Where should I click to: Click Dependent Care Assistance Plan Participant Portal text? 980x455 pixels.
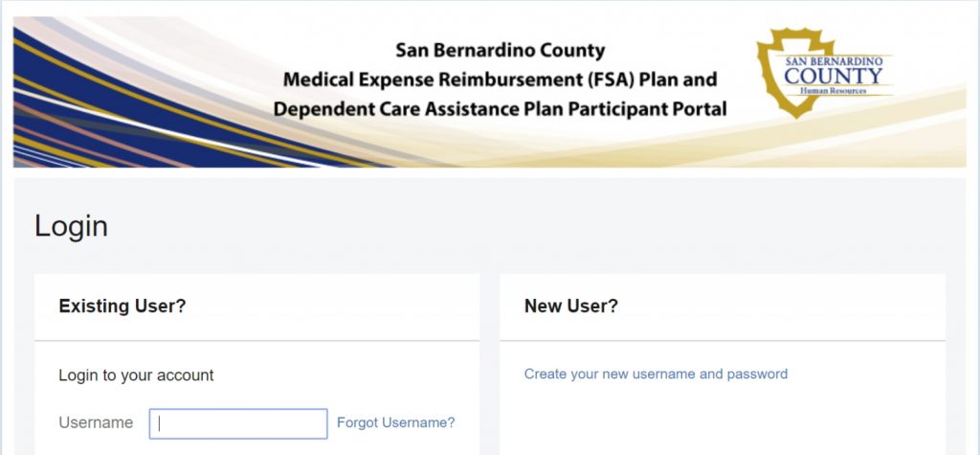click(500, 109)
